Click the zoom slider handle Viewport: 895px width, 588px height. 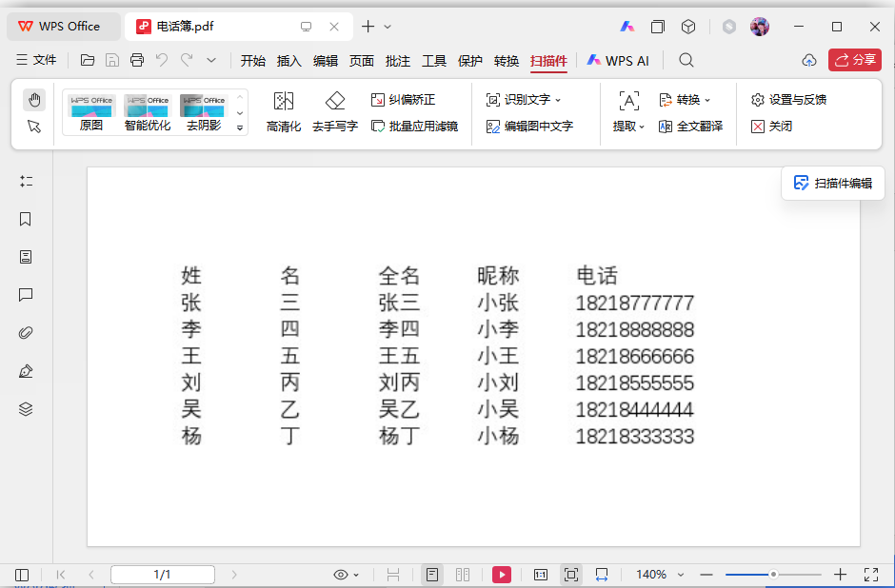pos(773,575)
